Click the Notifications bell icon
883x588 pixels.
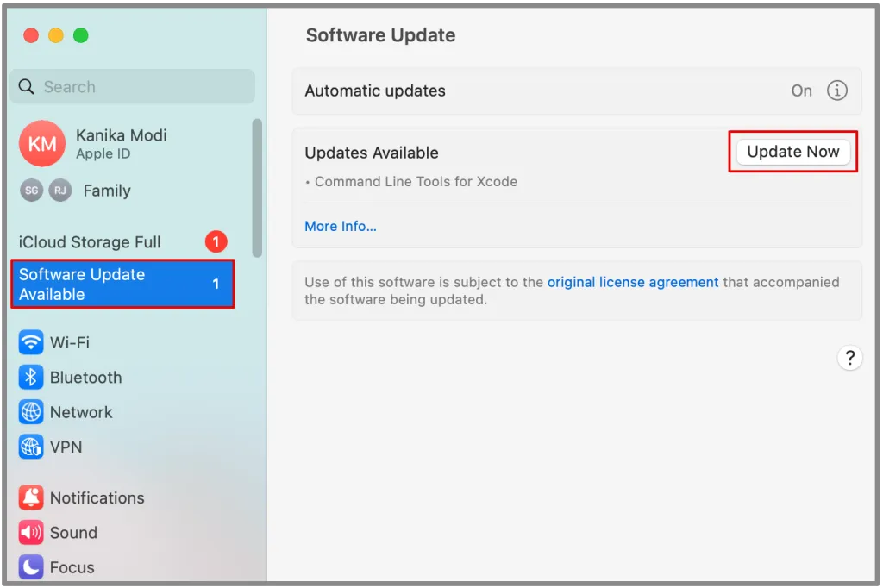[31, 497]
